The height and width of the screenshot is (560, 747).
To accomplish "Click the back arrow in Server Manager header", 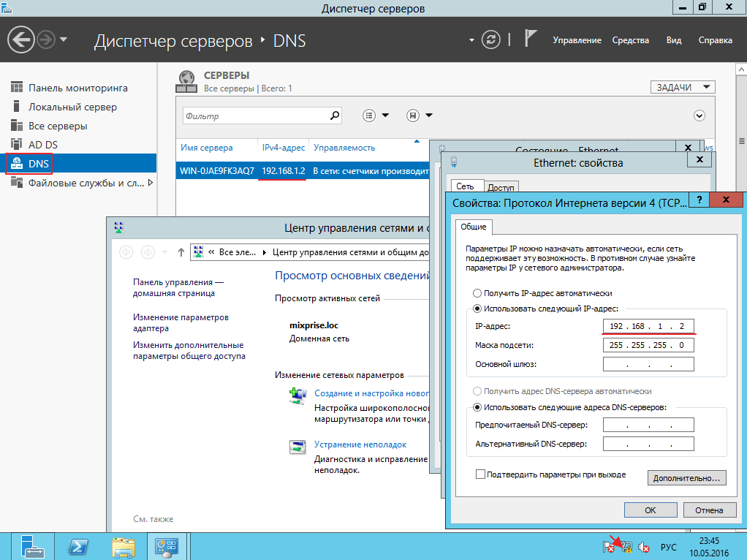I will pos(22,39).
